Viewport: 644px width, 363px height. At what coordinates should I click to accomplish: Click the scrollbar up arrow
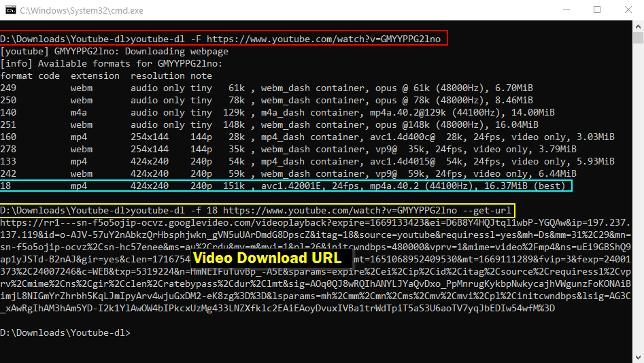[x=638, y=27]
